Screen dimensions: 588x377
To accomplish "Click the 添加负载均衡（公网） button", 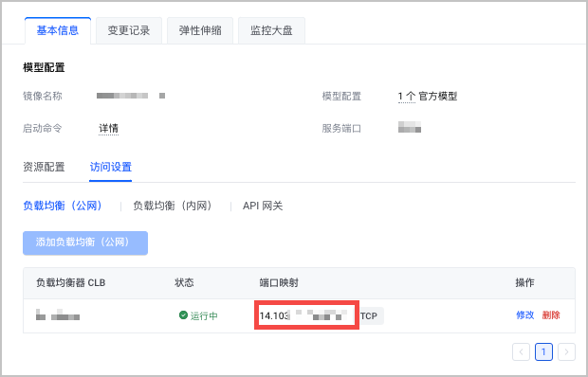I will tap(85, 243).
